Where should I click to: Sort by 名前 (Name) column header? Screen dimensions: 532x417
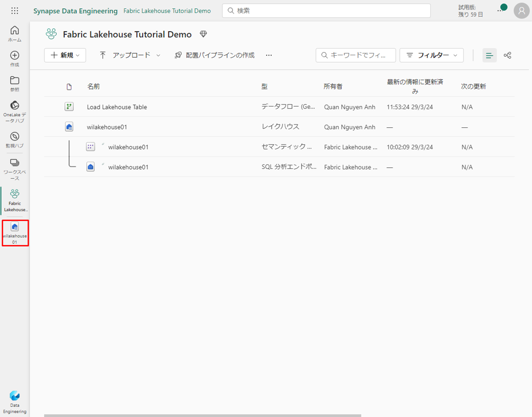tap(94, 86)
